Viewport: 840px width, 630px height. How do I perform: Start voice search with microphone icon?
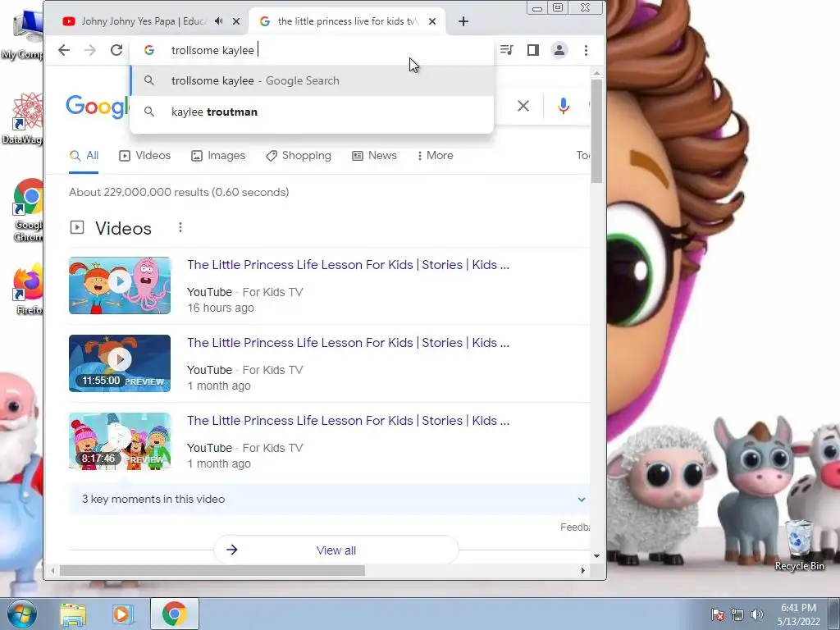pos(563,106)
